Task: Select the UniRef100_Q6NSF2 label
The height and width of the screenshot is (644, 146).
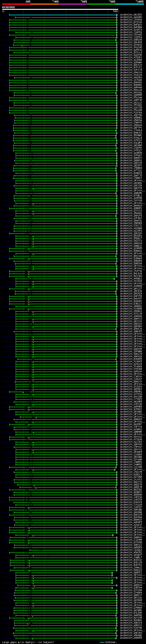Action: pyautogui.click(x=131, y=572)
